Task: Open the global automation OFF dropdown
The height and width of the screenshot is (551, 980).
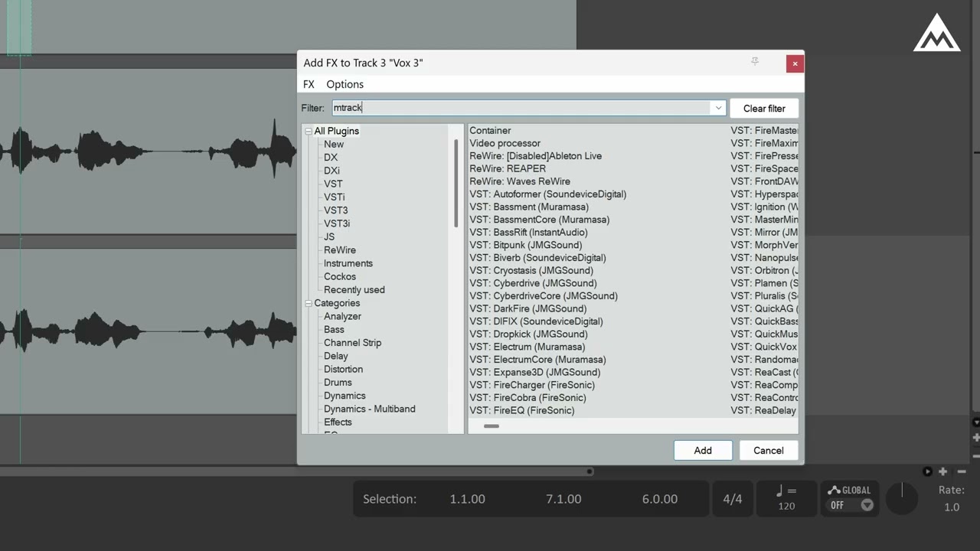Action: click(867, 505)
